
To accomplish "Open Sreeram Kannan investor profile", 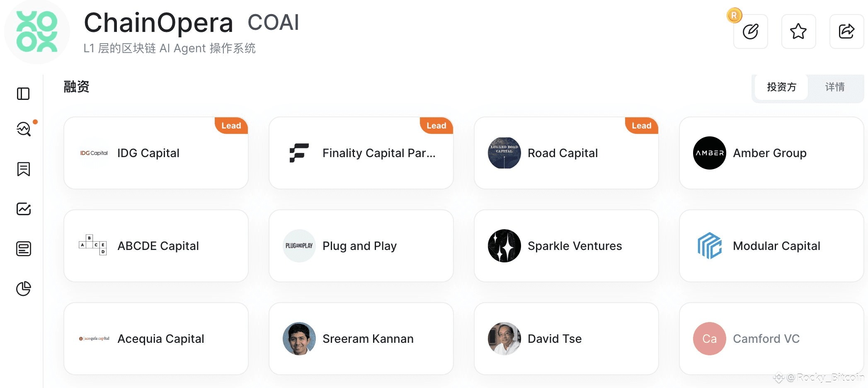I will [x=361, y=339].
